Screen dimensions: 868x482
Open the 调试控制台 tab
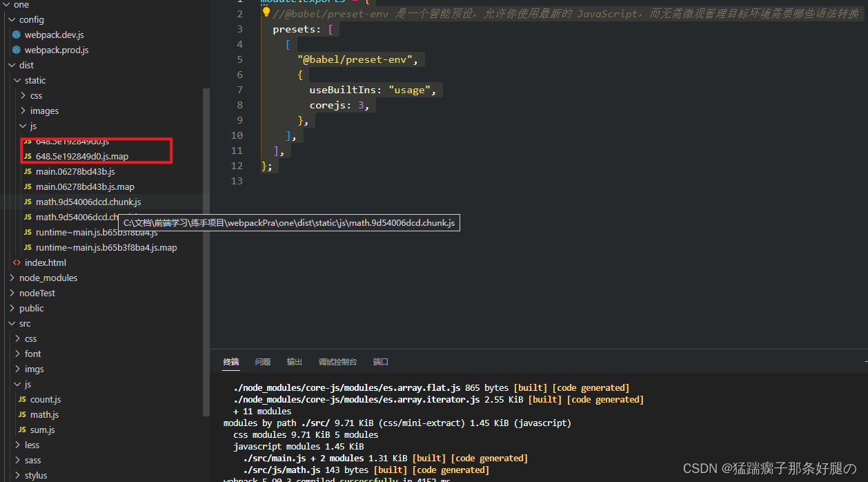coord(338,361)
